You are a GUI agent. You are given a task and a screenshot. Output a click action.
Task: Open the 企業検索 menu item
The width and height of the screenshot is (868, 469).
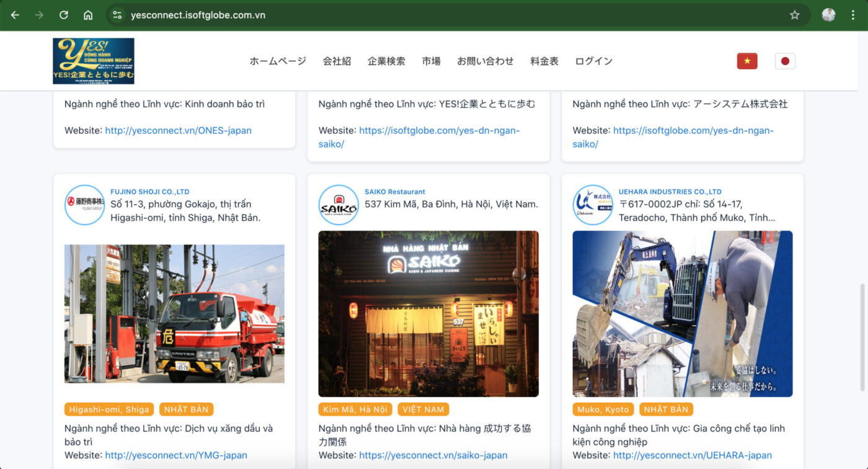tap(386, 61)
